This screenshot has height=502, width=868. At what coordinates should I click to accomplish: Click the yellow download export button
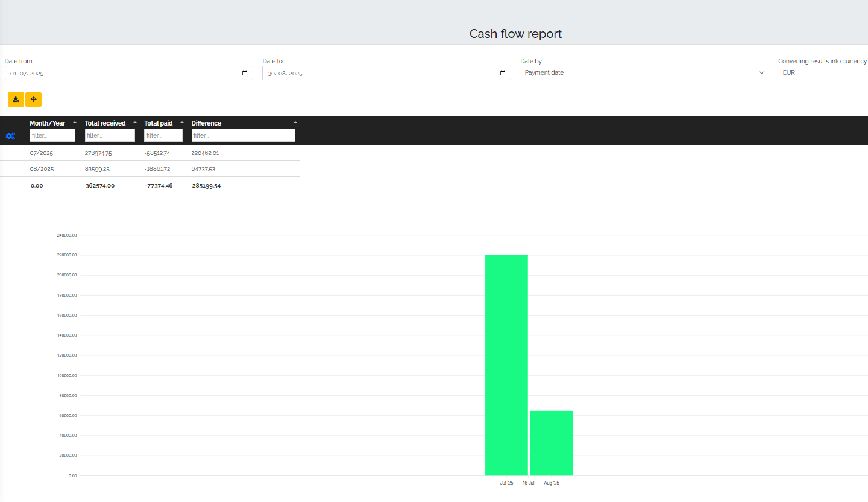[16, 99]
